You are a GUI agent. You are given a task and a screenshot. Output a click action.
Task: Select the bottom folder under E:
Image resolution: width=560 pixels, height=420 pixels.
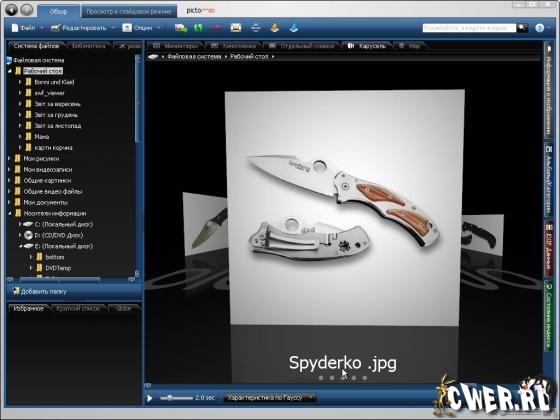(55, 257)
